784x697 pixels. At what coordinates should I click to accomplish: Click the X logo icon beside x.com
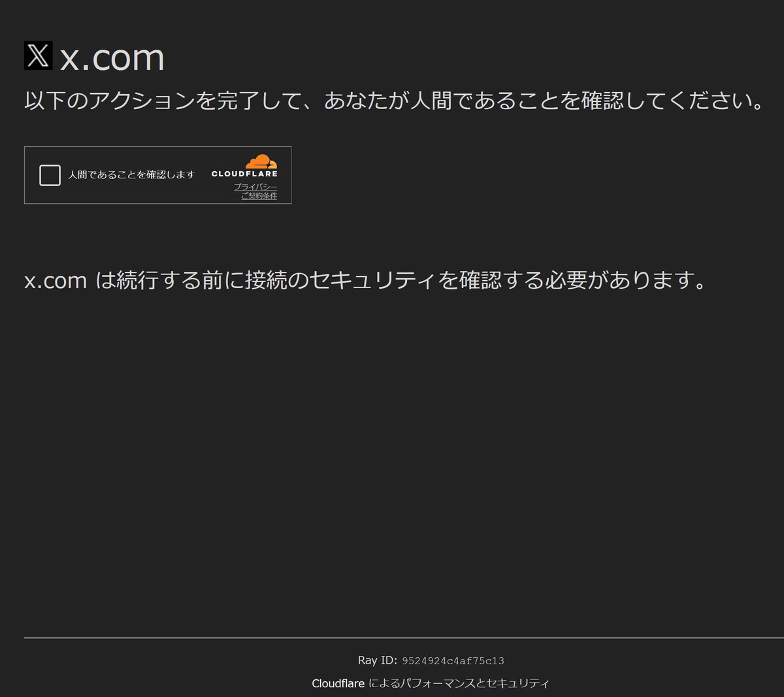point(39,56)
